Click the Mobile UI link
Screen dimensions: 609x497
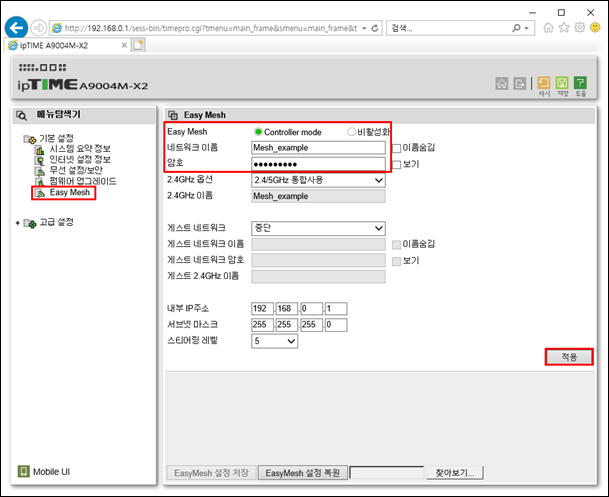51,472
